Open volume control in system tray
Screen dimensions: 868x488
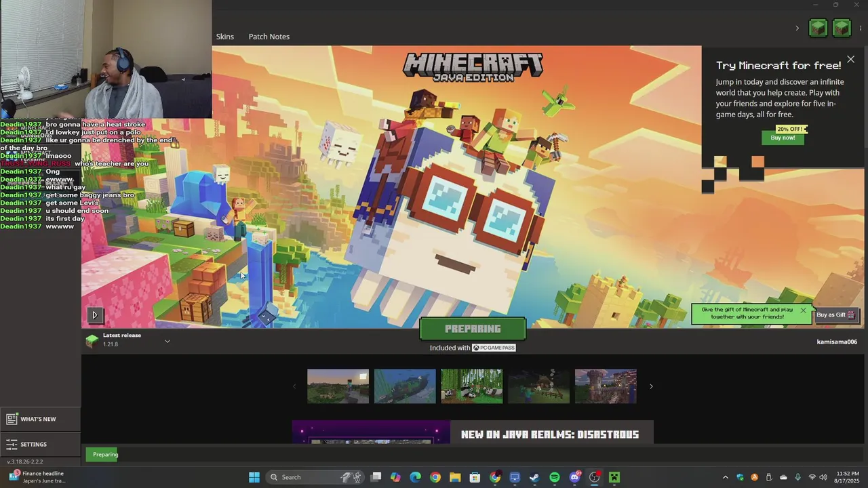[x=824, y=477]
